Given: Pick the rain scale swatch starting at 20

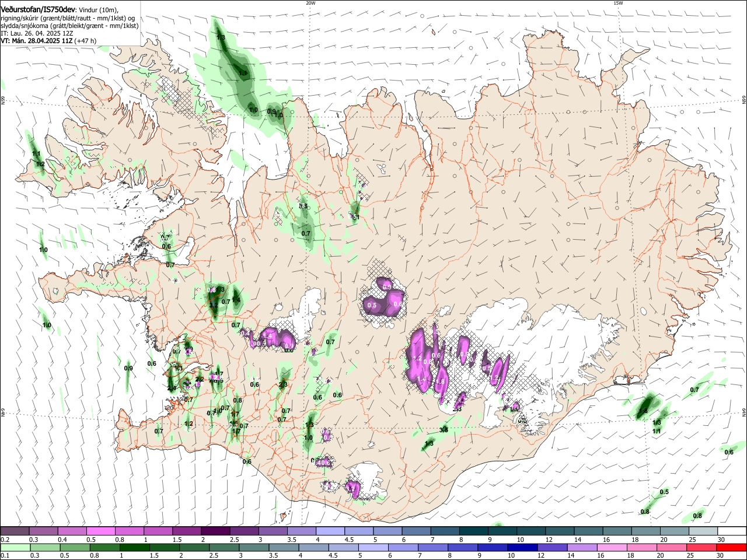Looking at the screenshot, I should click(673, 547).
